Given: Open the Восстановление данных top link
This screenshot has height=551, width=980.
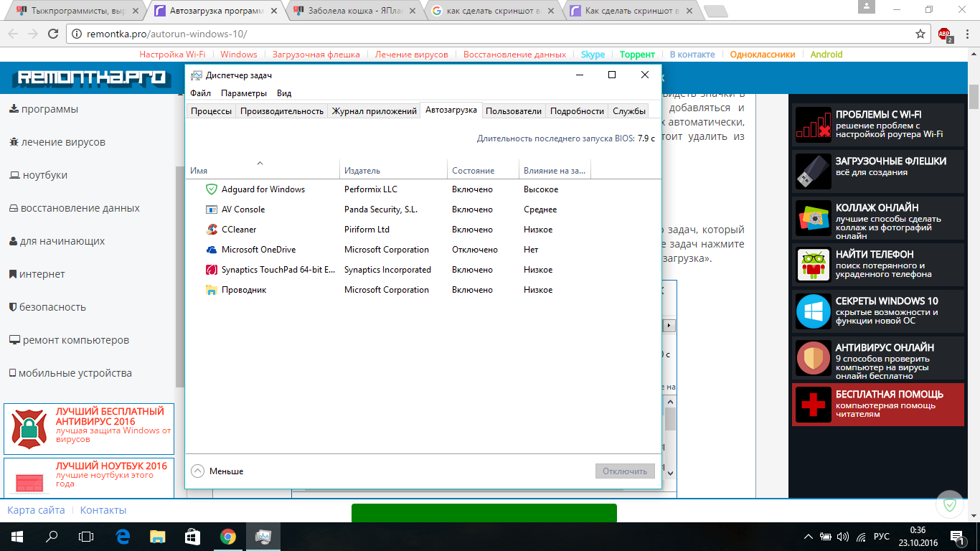Looking at the screenshot, I should (514, 55).
